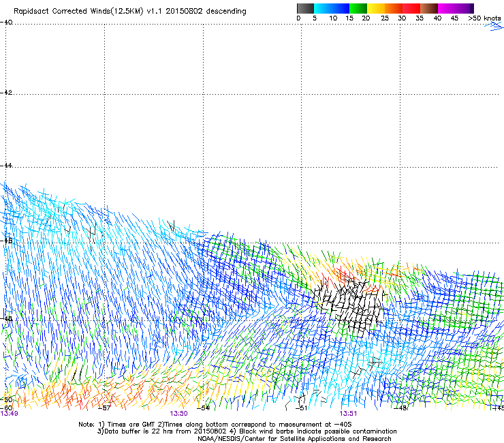Click the magenta 40-45 knots legend segment
This screenshot has height=443, width=504.
pos(447,8)
